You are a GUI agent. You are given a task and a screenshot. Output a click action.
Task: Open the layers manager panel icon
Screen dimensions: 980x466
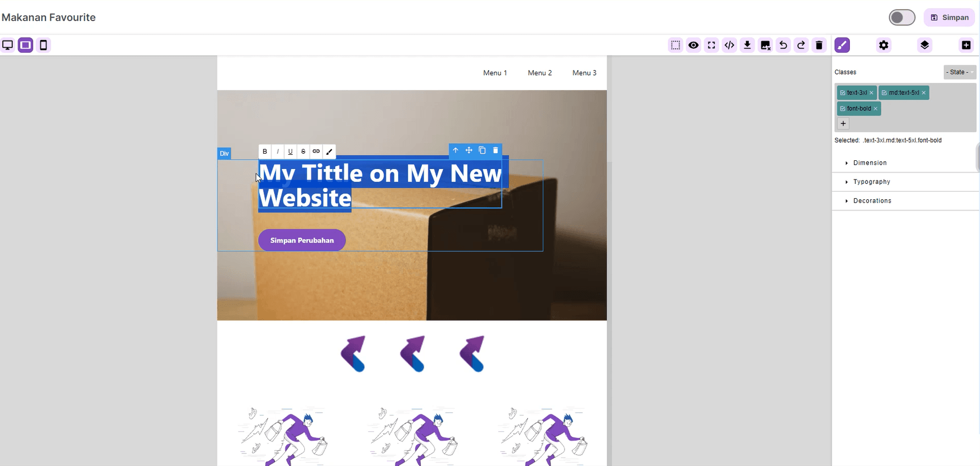(x=925, y=45)
